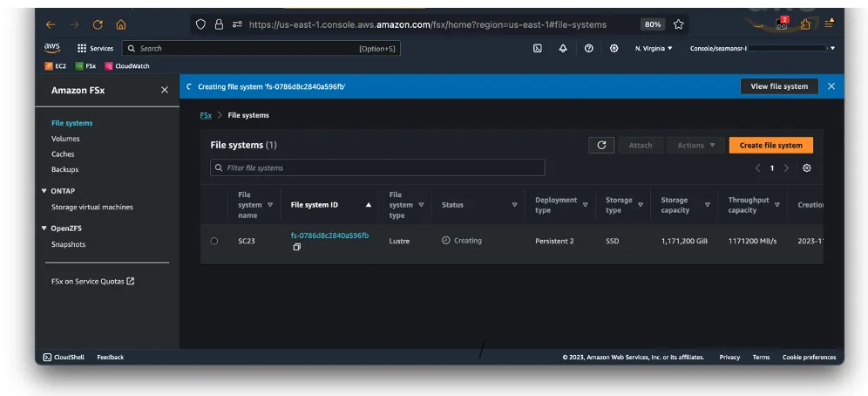Image resolution: width=868 pixels, height=396 pixels.
Task: Open table preferences gear icon
Action: tap(806, 168)
